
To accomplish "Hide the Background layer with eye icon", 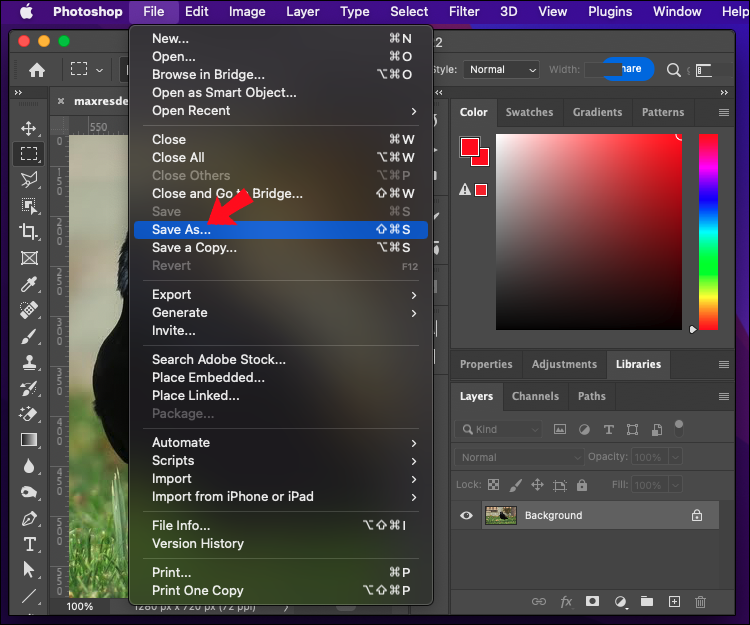I will 466,515.
